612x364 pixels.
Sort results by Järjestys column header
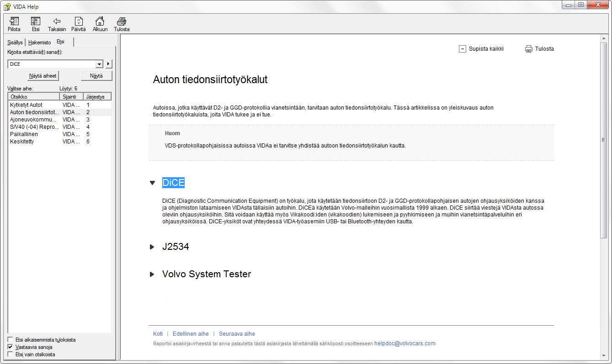tap(98, 97)
